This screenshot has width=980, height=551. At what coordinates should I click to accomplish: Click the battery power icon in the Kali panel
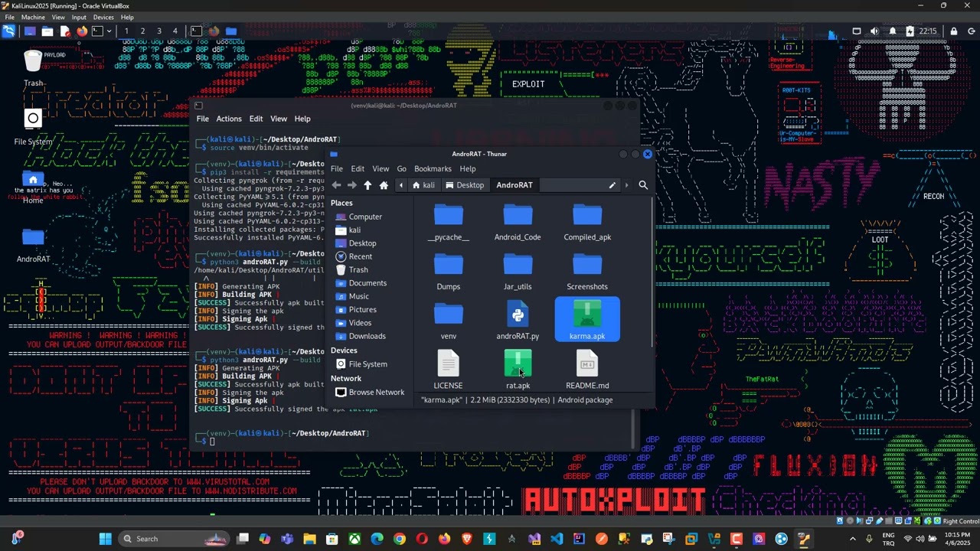tap(910, 31)
